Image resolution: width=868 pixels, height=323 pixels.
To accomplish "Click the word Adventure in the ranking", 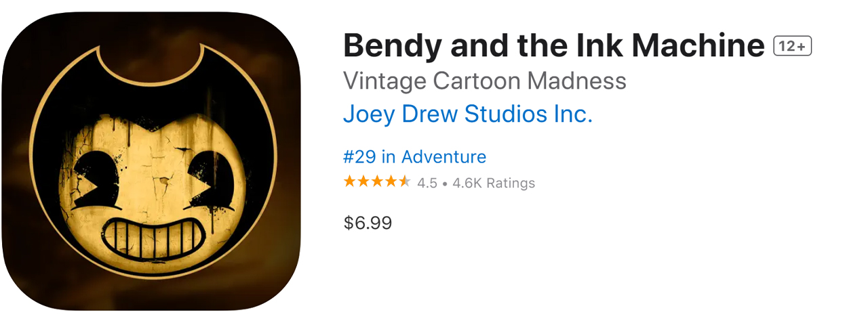I will pos(443,157).
